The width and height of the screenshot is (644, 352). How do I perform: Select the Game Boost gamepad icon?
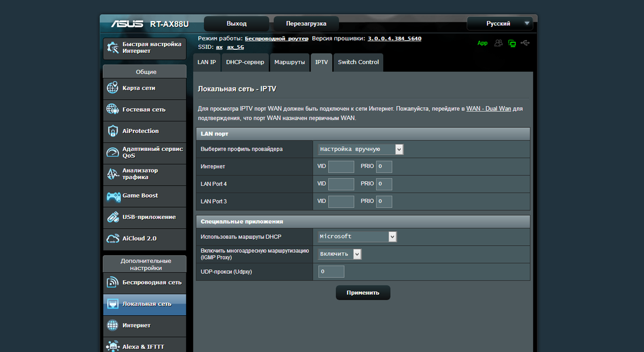(x=113, y=196)
